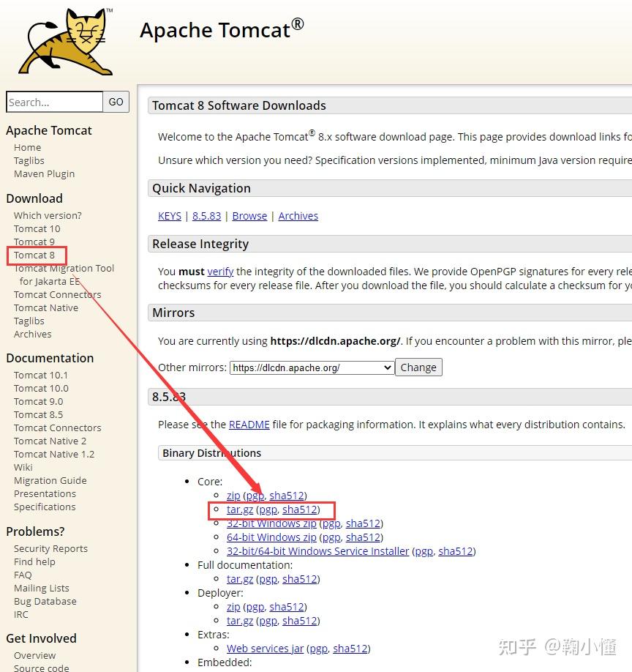Screen dimensions: 632x672
Task: Open Tomcat 9.0 documentation
Action: [38, 402]
